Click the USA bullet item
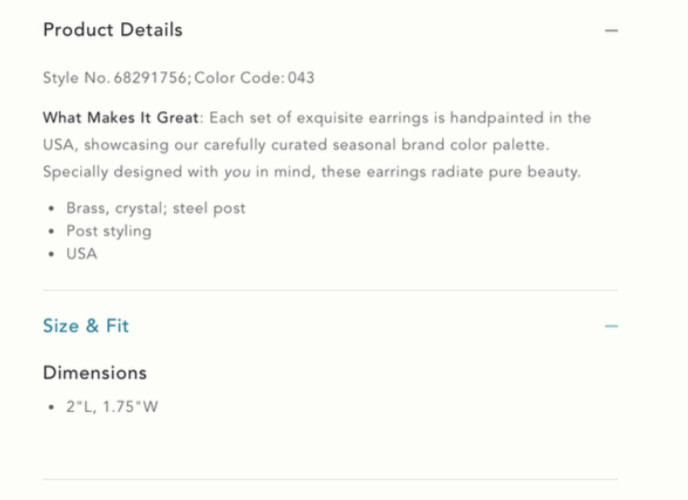This screenshot has height=500, width=688. 82,254
